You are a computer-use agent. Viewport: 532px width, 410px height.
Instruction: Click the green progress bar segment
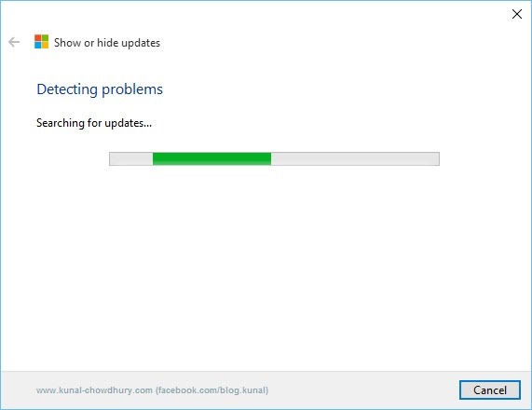point(211,158)
